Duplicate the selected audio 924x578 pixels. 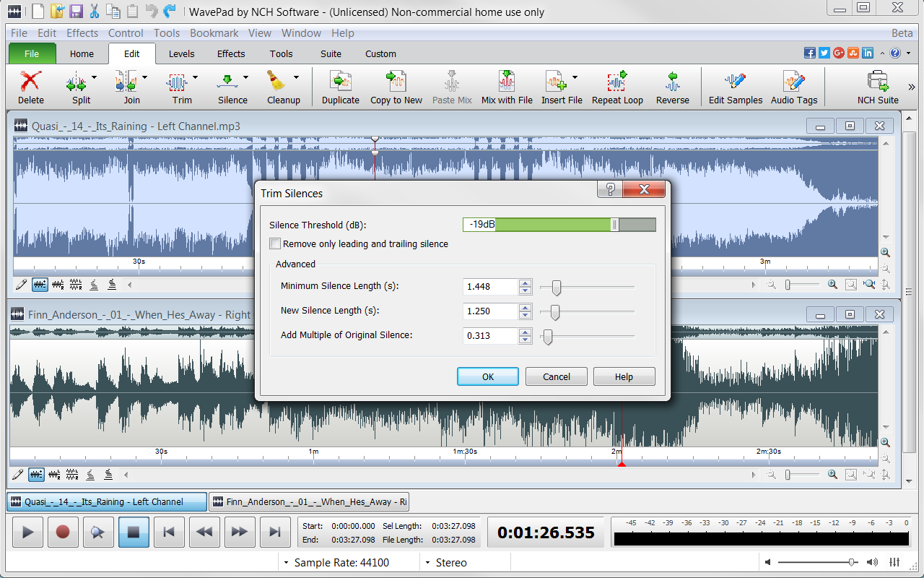[340, 87]
